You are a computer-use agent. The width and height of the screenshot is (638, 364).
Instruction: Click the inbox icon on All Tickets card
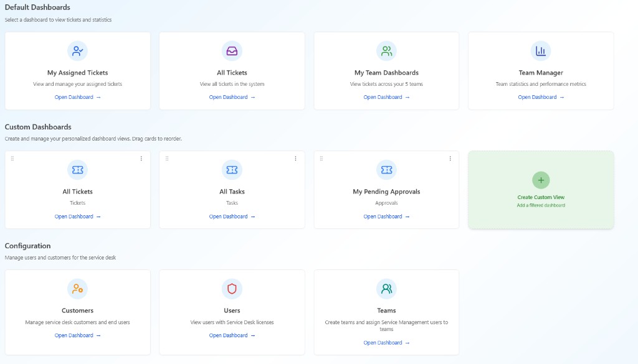tap(232, 50)
